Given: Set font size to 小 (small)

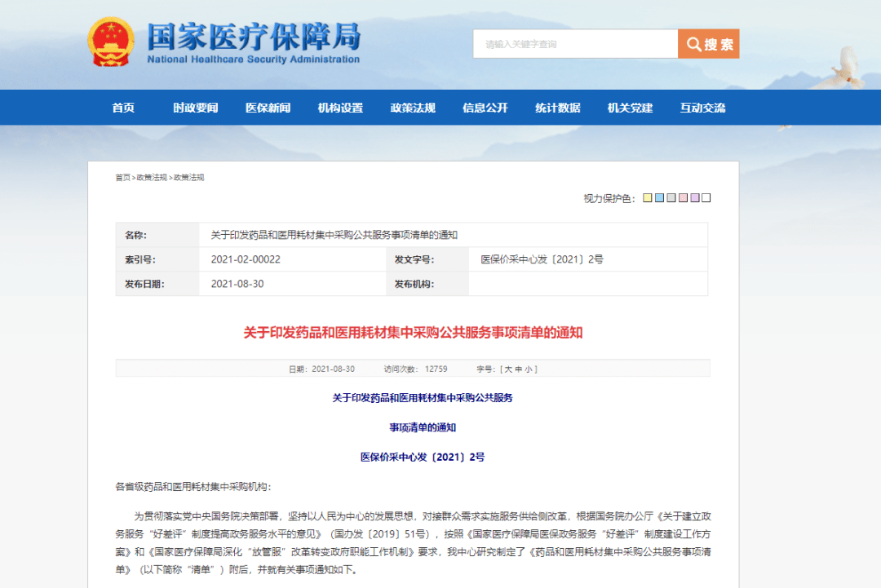Looking at the screenshot, I should click(528, 369).
